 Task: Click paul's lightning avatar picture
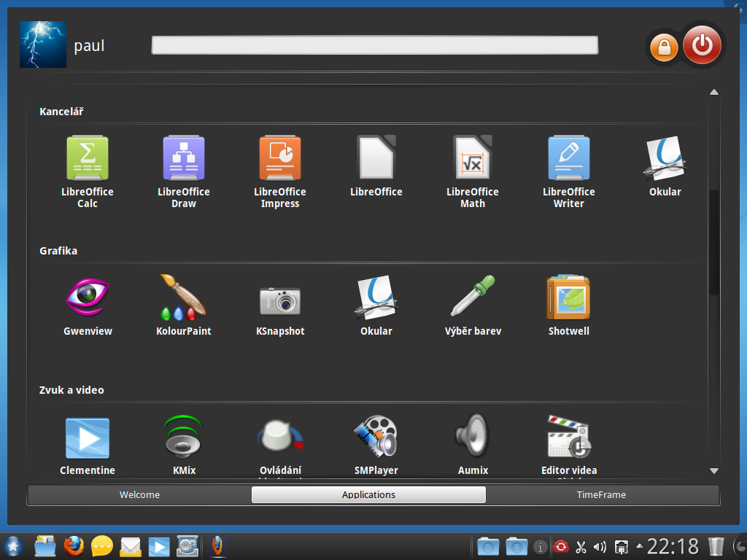point(43,44)
